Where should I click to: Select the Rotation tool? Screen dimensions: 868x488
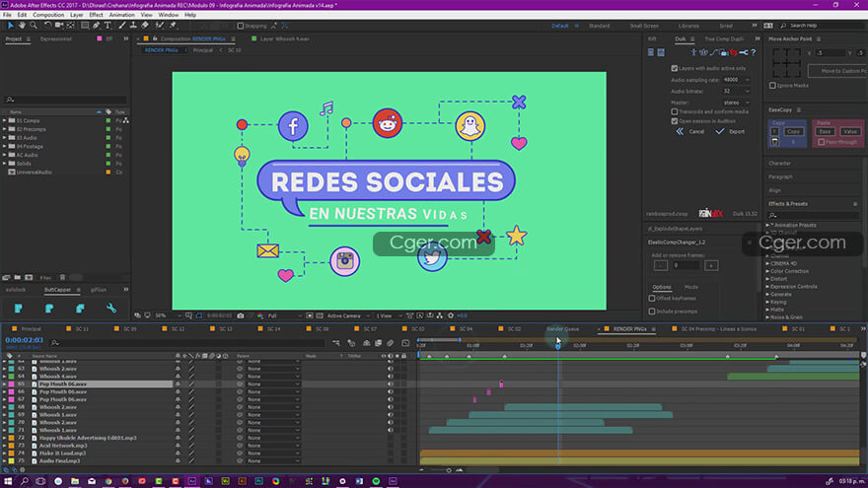[47, 26]
